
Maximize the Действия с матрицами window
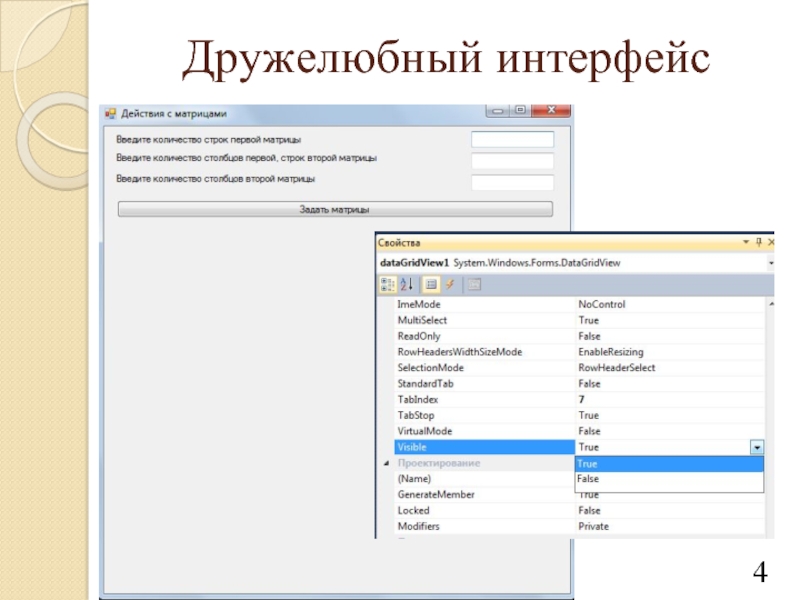coord(520,110)
